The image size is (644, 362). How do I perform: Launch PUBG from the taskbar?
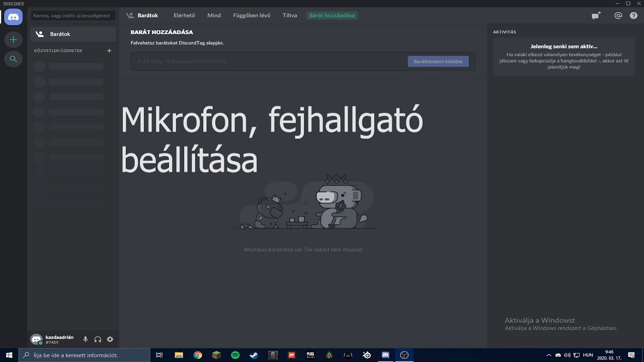pyautogui.click(x=310, y=355)
